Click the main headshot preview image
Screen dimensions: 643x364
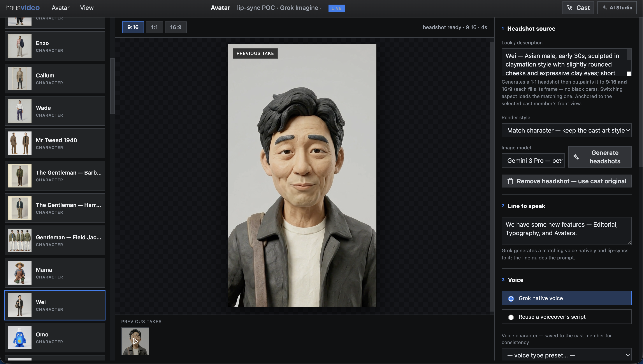[x=302, y=175]
